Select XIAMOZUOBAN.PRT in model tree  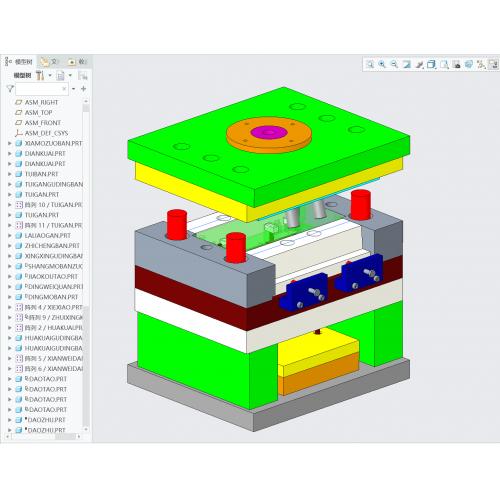[x=53, y=143]
